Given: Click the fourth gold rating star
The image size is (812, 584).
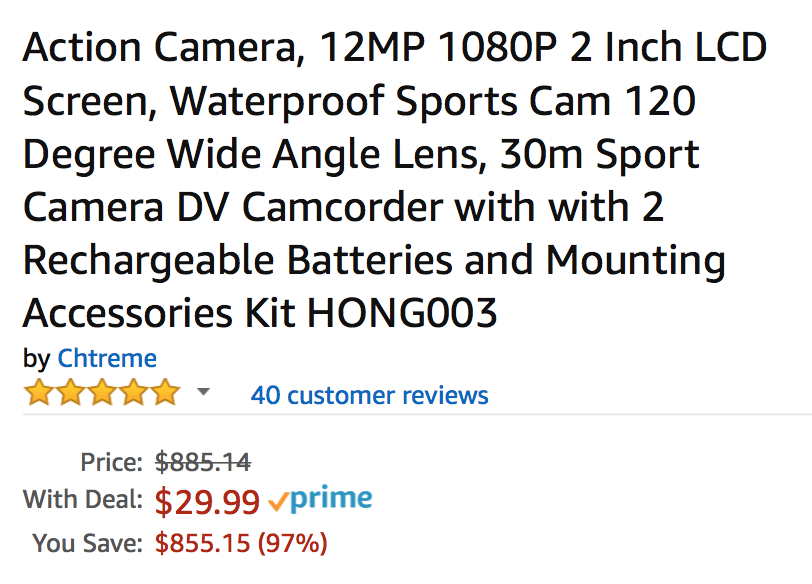Looking at the screenshot, I should [134, 392].
